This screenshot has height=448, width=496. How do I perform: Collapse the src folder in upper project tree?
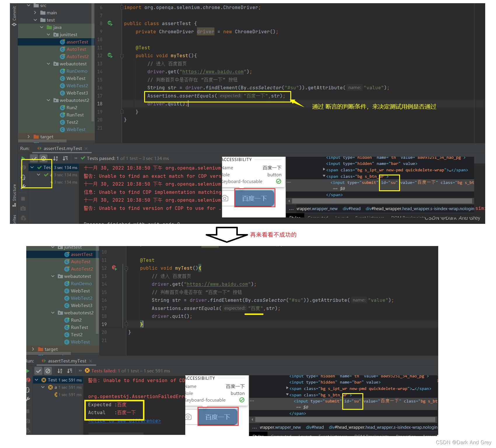pyautogui.click(x=29, y=6)
